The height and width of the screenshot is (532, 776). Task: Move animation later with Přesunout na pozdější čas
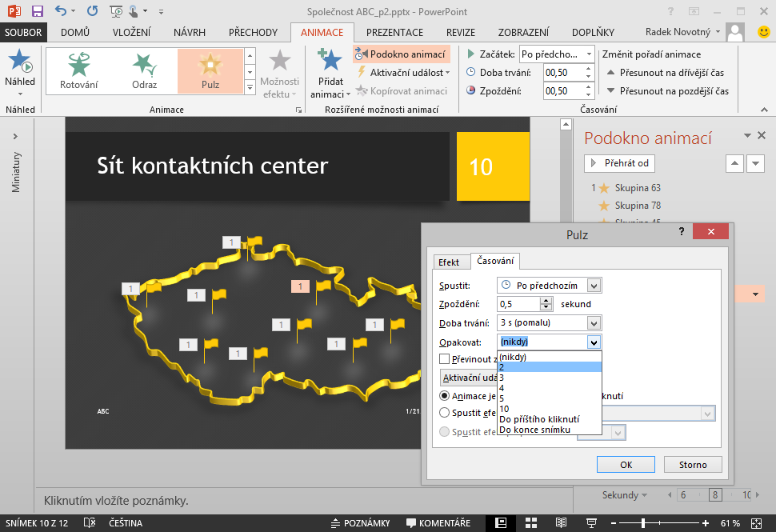668,91
